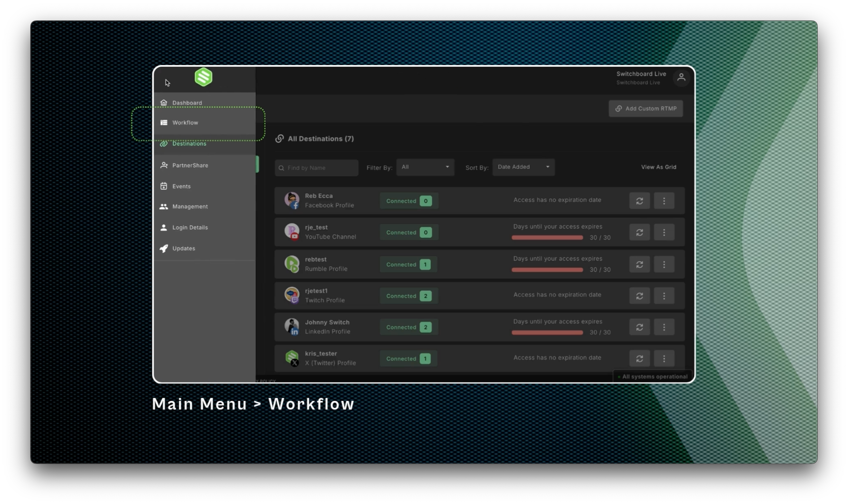The height and width of the screenshot is (504, 848).
Task: Click the Dashboard home icon
Action: pos(164,103)
